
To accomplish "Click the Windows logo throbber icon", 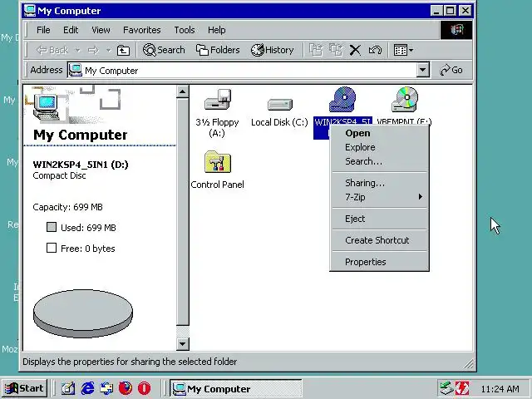I will [x=456, y=30].
